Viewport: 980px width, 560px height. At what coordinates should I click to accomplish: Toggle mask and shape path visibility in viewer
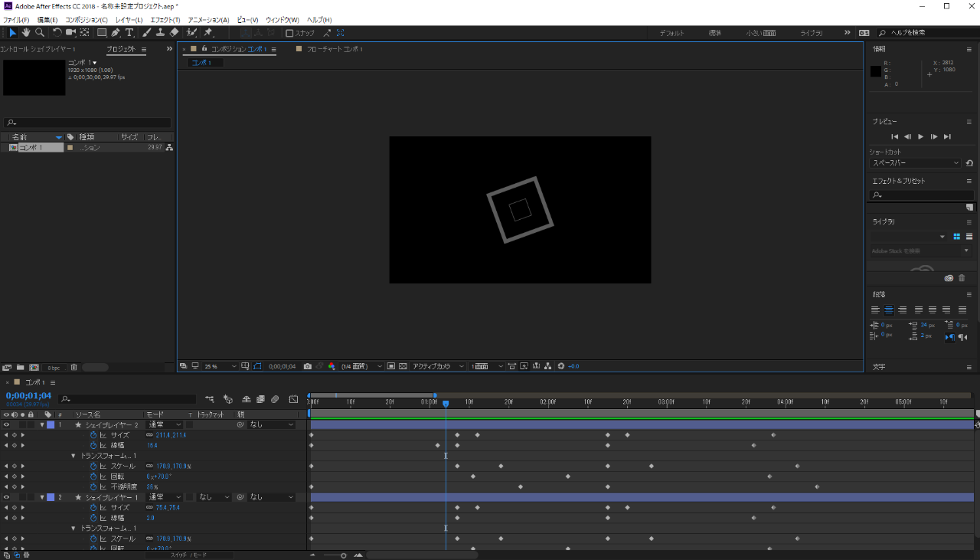(258, 366)
